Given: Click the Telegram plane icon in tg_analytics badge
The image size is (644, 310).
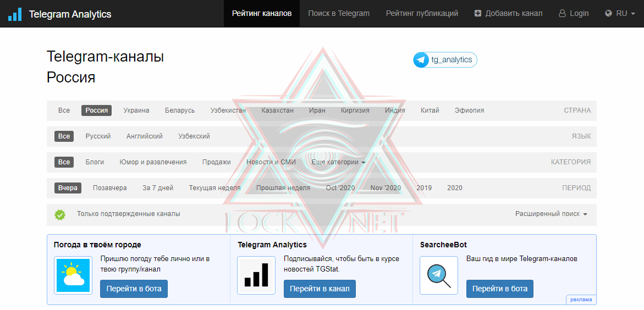Looking at the screenshot, I should coord(421,60).
